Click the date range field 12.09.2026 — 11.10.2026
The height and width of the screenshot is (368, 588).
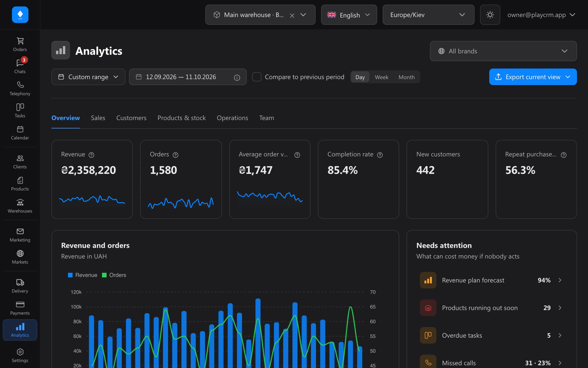(x=188, y=77)
